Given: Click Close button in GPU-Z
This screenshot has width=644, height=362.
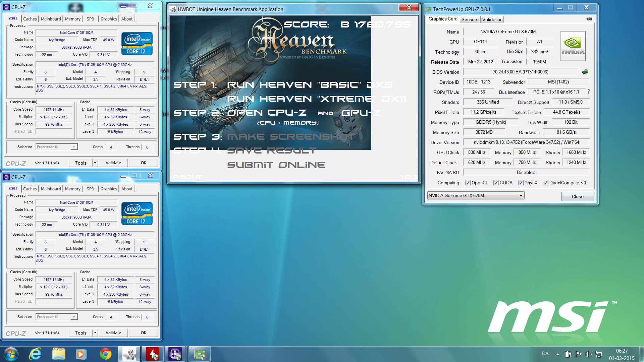Looking at the screenshot, I should [x=578, y=196].
